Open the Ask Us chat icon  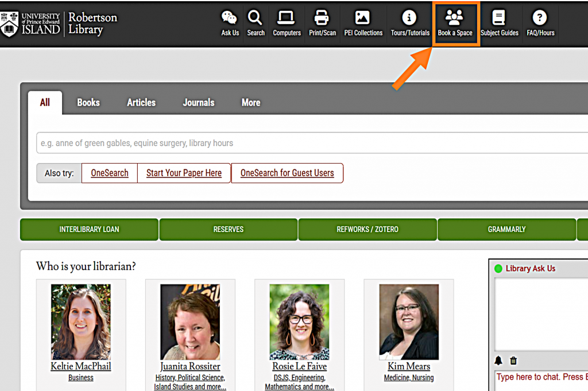click(x=230, y=18)
